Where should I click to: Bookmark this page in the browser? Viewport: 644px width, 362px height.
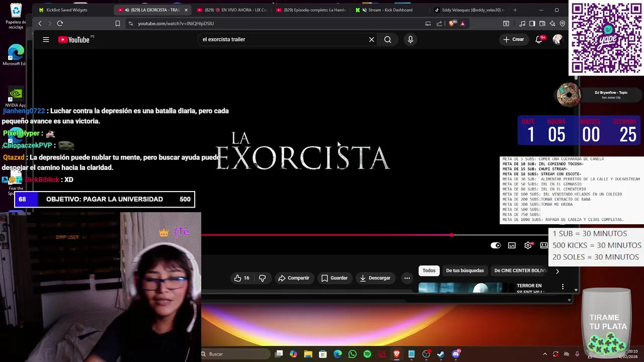tap(117, 23)
